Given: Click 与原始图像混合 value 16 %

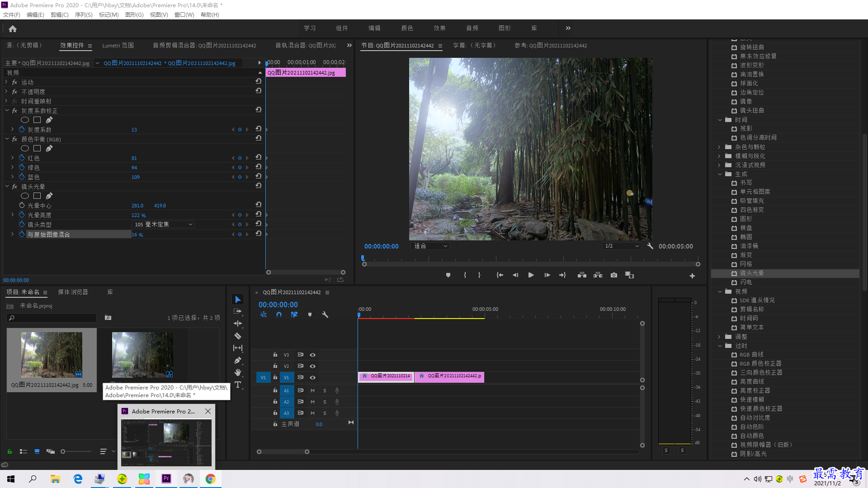Looking at the screenshot, I should point(137,235).
